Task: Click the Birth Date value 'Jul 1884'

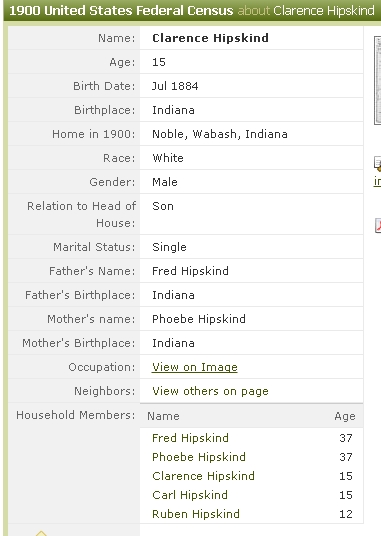Action: click(175, 86)
